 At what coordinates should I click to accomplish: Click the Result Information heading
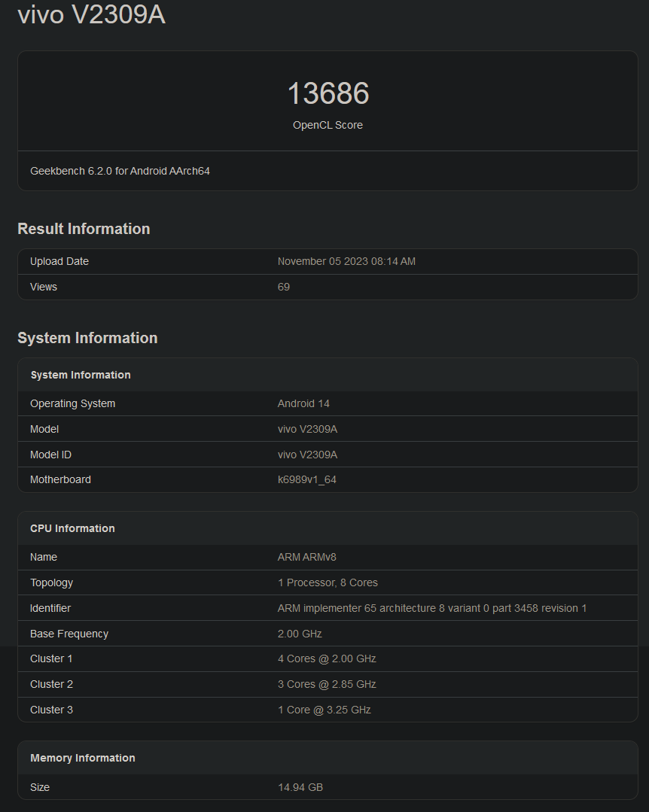tap(84, 229)
